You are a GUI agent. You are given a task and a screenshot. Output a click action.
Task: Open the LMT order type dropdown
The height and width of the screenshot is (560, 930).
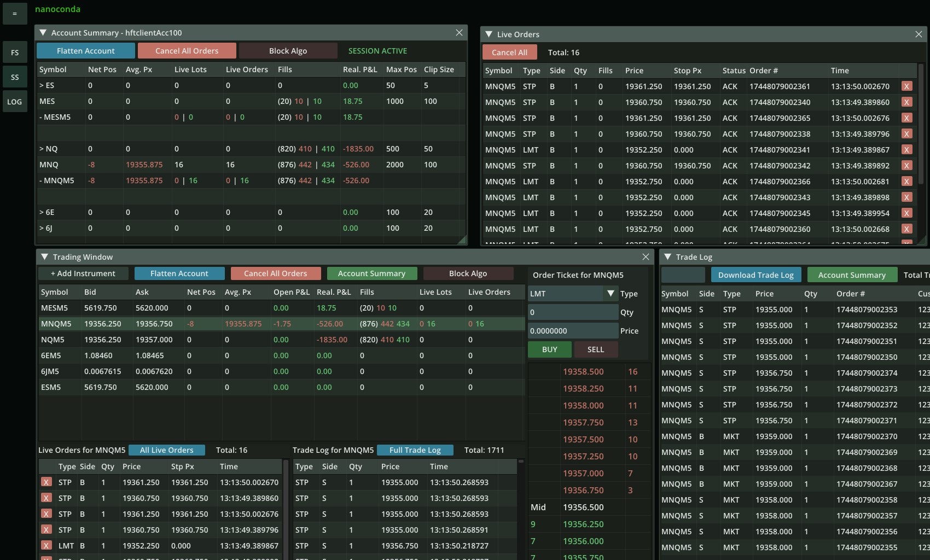611,293
